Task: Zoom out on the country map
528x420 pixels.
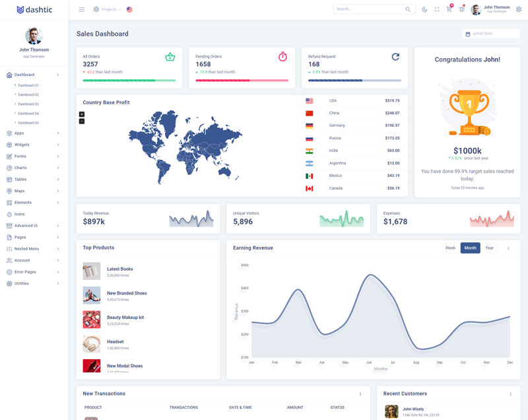Action: (82, 122)
